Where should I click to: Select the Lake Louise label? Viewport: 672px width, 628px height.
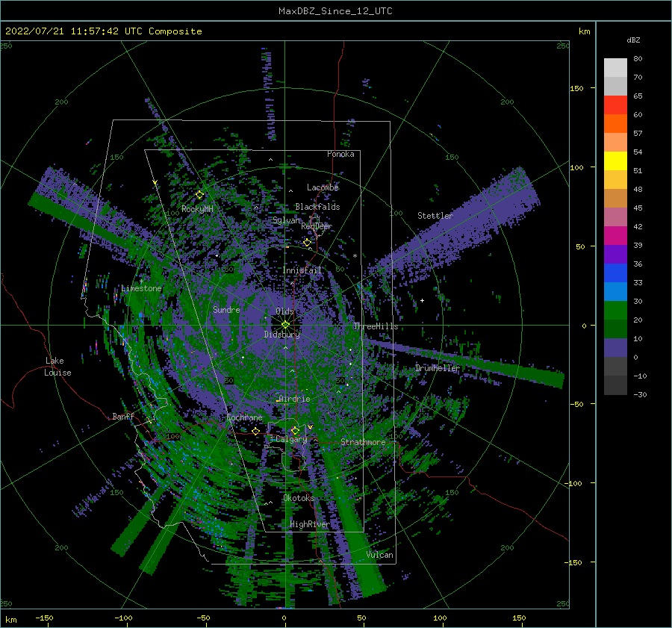click(x=57, y=367)
